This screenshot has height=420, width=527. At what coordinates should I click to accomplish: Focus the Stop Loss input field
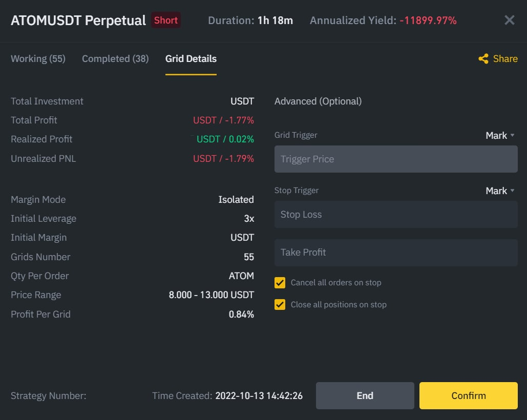396,215
